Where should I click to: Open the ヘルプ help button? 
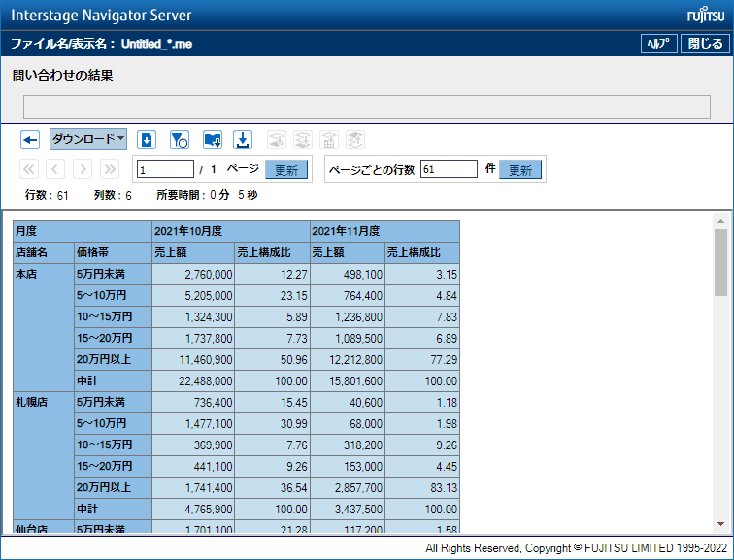tap(658, 44)
